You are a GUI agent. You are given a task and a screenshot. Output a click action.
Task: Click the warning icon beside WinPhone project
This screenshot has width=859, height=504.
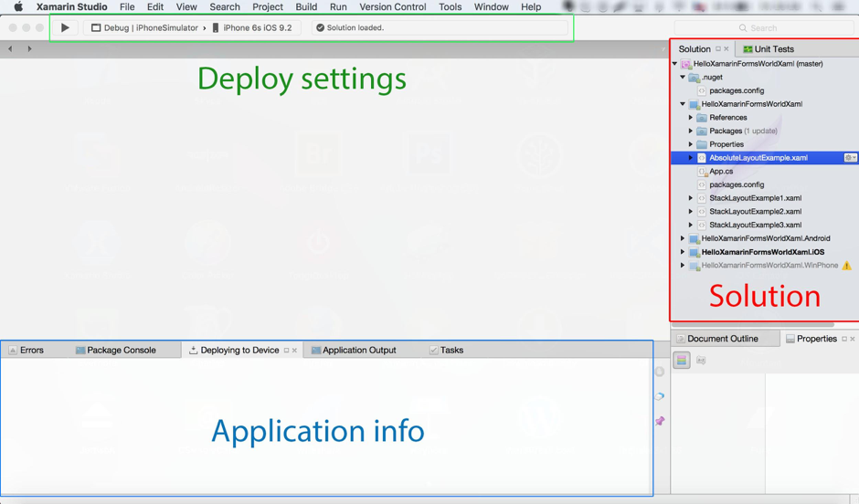[846, 266]
